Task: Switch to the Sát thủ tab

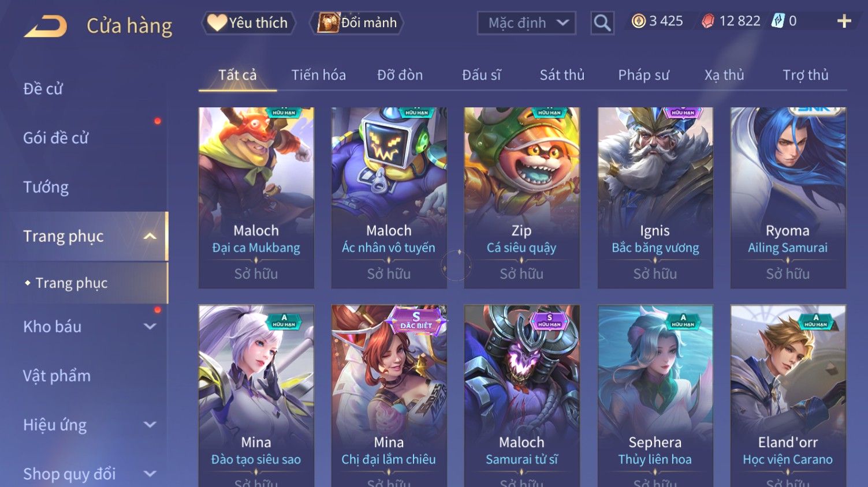Action: (562, 75)
